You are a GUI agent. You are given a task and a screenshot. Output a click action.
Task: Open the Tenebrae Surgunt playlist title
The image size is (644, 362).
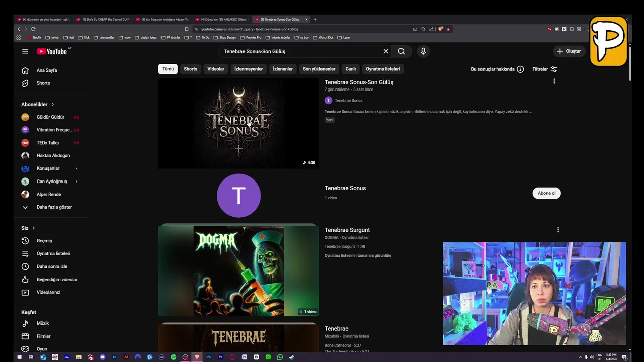tap(347, 230)
